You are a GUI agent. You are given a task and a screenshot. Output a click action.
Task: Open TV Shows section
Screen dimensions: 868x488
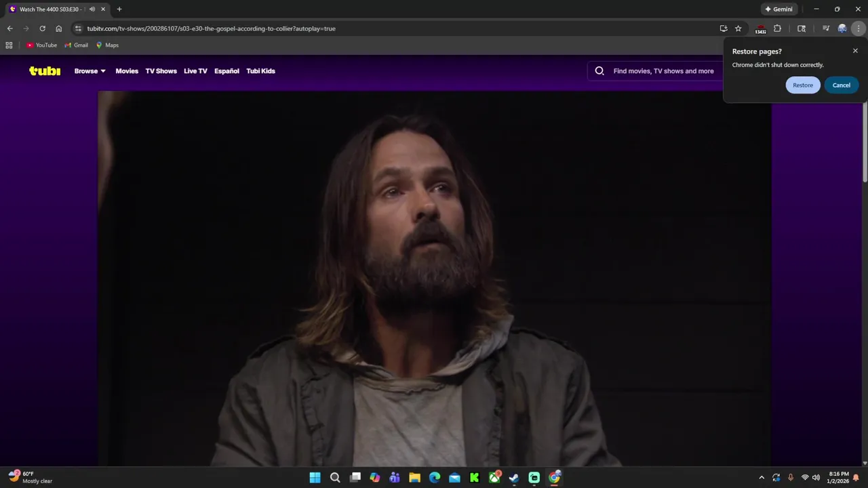[161, 71]
